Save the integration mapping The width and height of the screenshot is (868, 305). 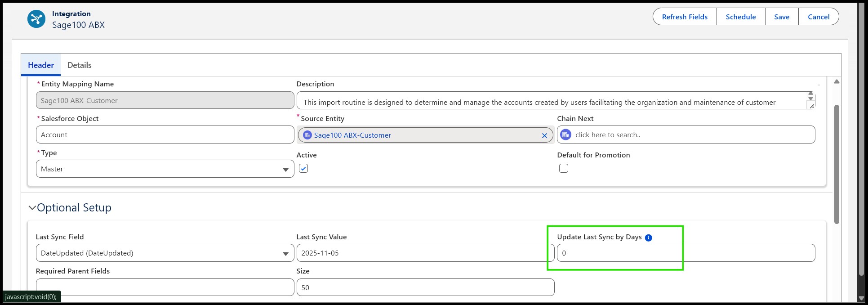point(782,17)
